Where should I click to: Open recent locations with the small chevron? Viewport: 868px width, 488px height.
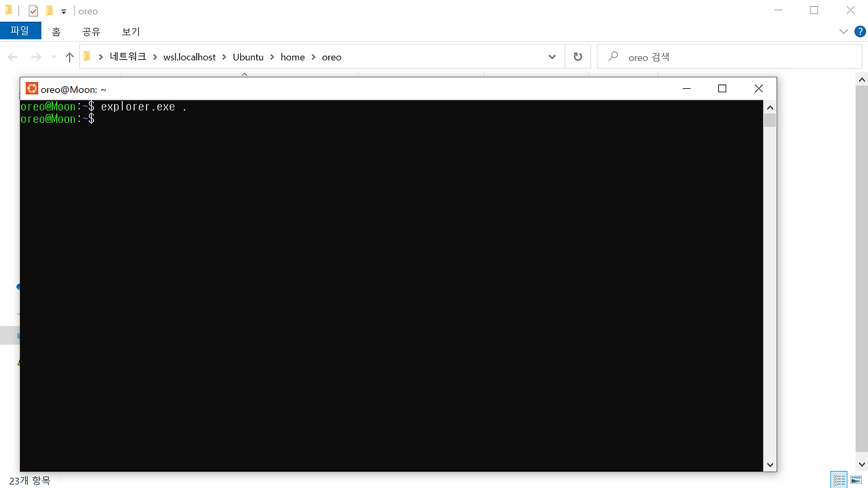[x=53, y=57]
